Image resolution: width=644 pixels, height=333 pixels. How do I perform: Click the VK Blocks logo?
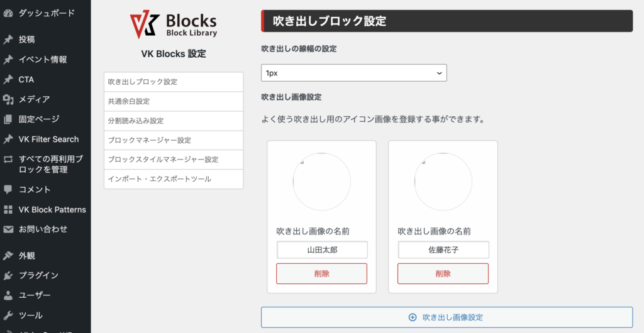click(173, 25)
